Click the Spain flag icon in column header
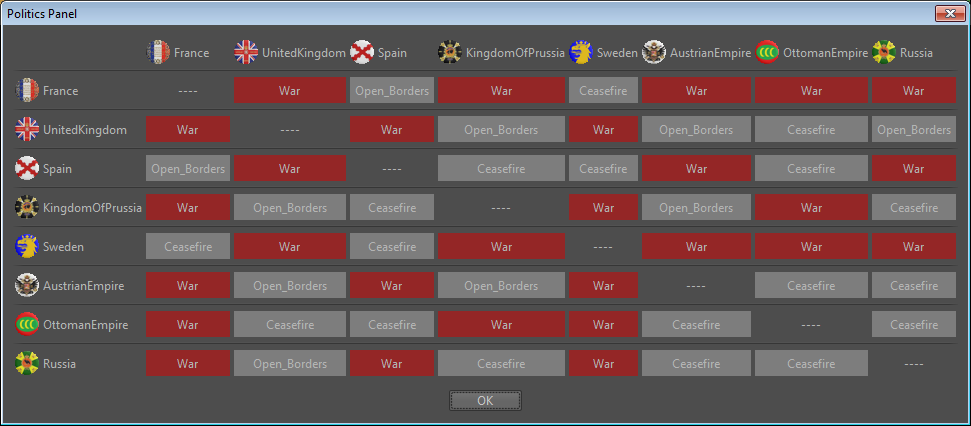Viewport: 971px width, 426px height. click(x=362, y=52)
